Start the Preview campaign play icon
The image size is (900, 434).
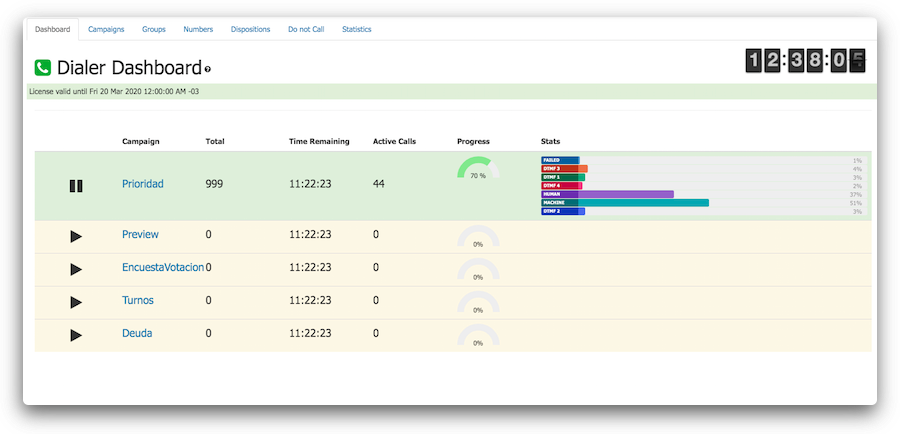point(76,236)
